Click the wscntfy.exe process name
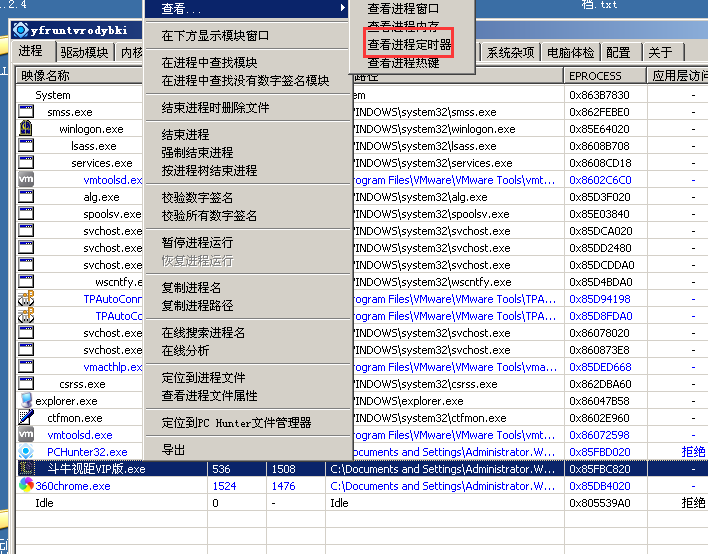The width and height of the screenshot is (708, 554). (119, 282)
